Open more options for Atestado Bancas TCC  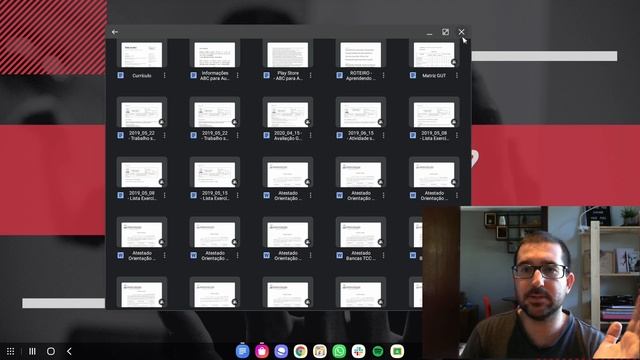(384, 256)
